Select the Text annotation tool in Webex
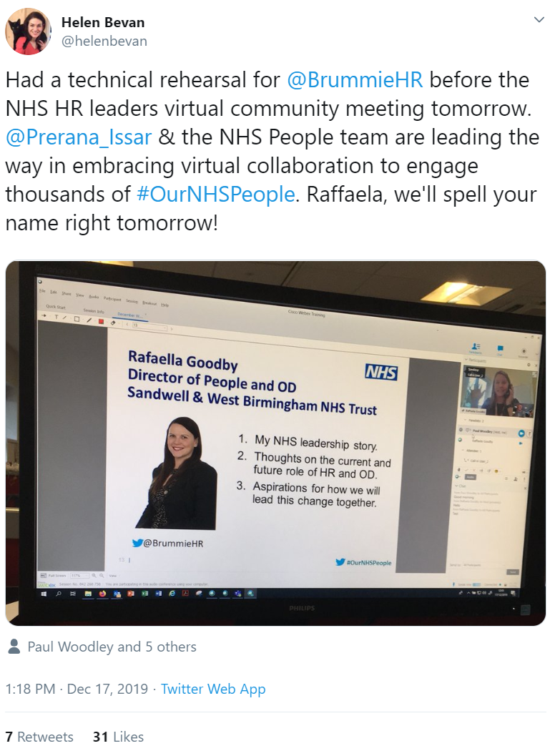Viewport: 555px width, 756px height. tap(57, 317)
